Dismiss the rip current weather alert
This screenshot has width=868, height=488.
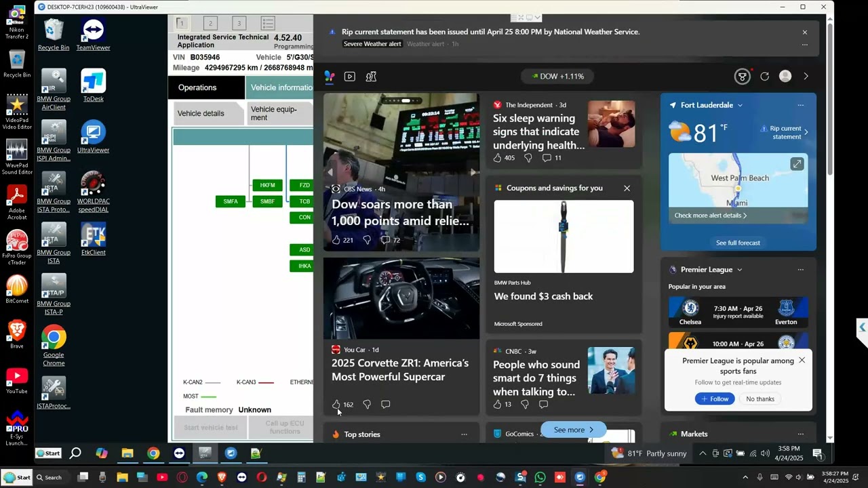point(805,32)
